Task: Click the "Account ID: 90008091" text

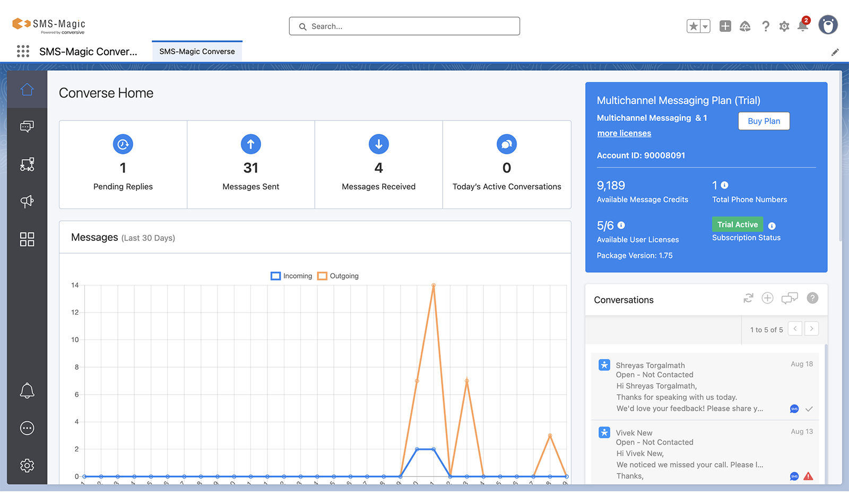Action: coord(641,155)
